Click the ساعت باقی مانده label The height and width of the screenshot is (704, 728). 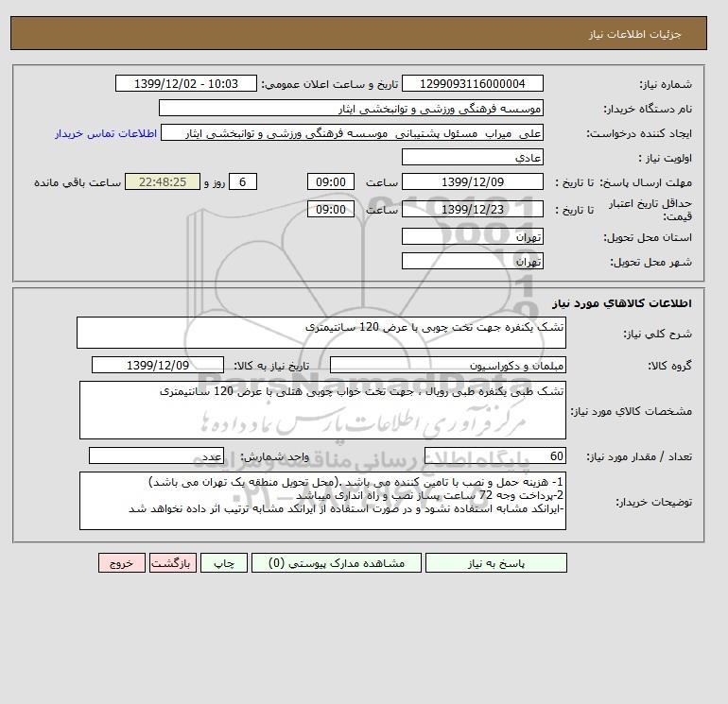[x=78, y=182]
